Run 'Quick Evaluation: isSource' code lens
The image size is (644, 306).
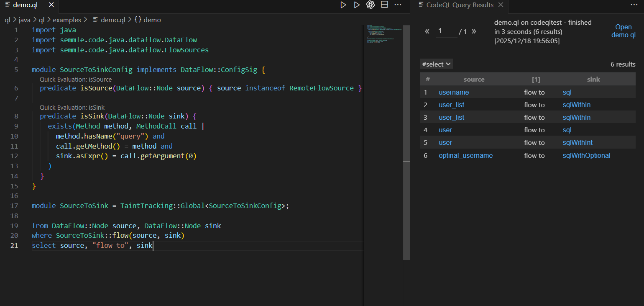pos(76,79)
